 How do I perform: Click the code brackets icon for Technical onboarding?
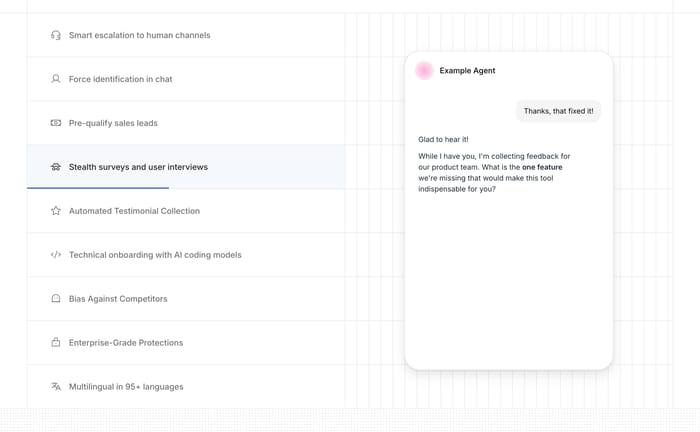coord(56,255)
